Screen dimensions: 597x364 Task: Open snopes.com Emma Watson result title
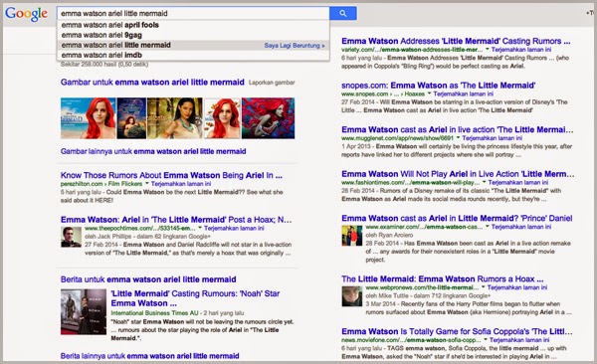point(439,86)
